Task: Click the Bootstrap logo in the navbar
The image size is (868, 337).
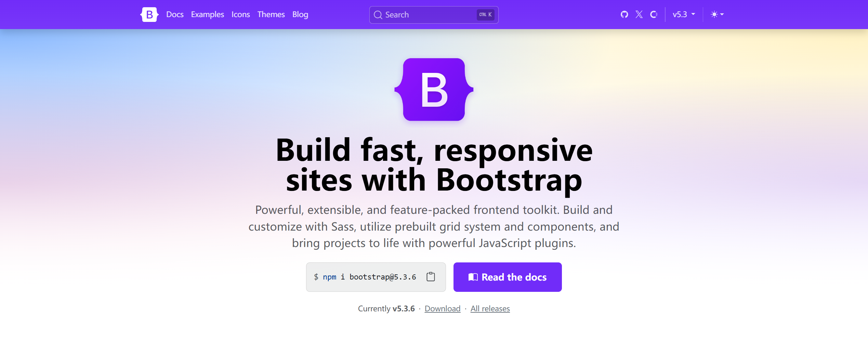Action: [149, 14]
